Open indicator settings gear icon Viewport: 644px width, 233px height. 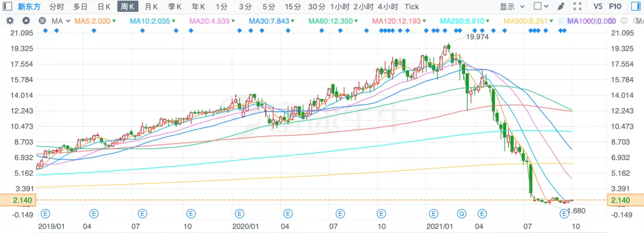[x=10, y=21]
